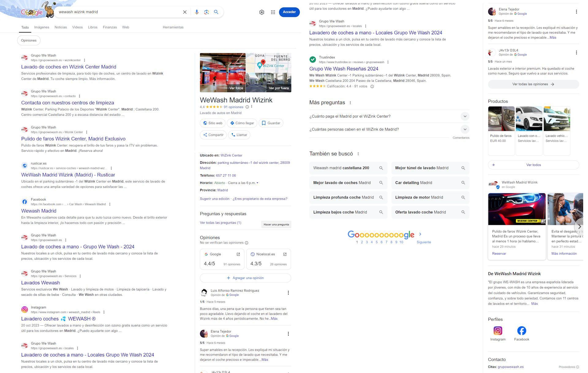Open options menu for the rusticar.es result
This screenshot has width=588, height=373.
pyautogui.click(x=111, y=168)
